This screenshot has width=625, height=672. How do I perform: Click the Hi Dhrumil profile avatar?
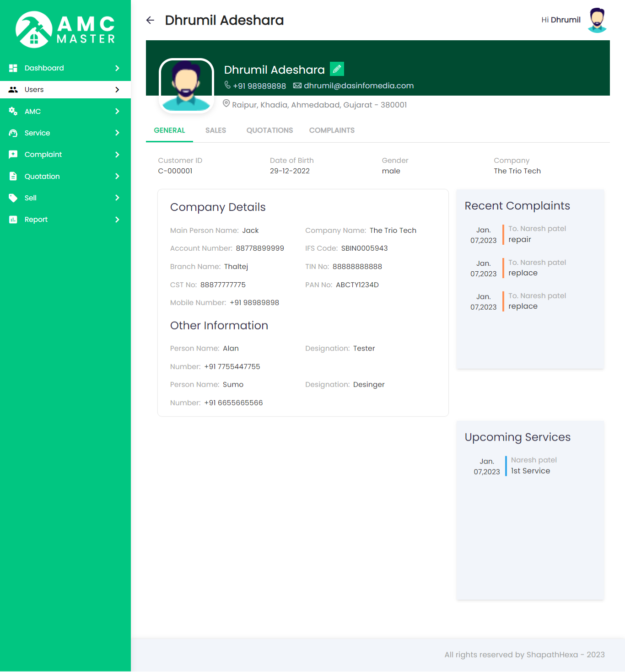pos(597,20)
